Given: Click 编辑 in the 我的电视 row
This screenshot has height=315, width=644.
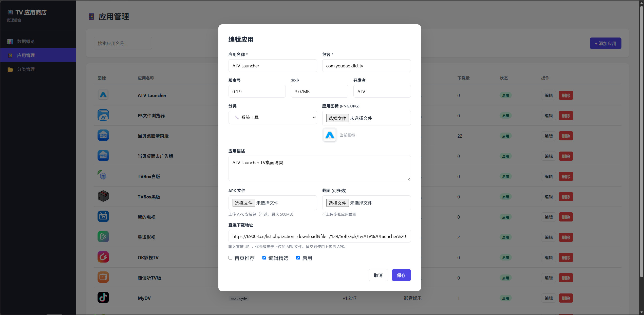Looking at the screenshot, I should pos(549,217).
